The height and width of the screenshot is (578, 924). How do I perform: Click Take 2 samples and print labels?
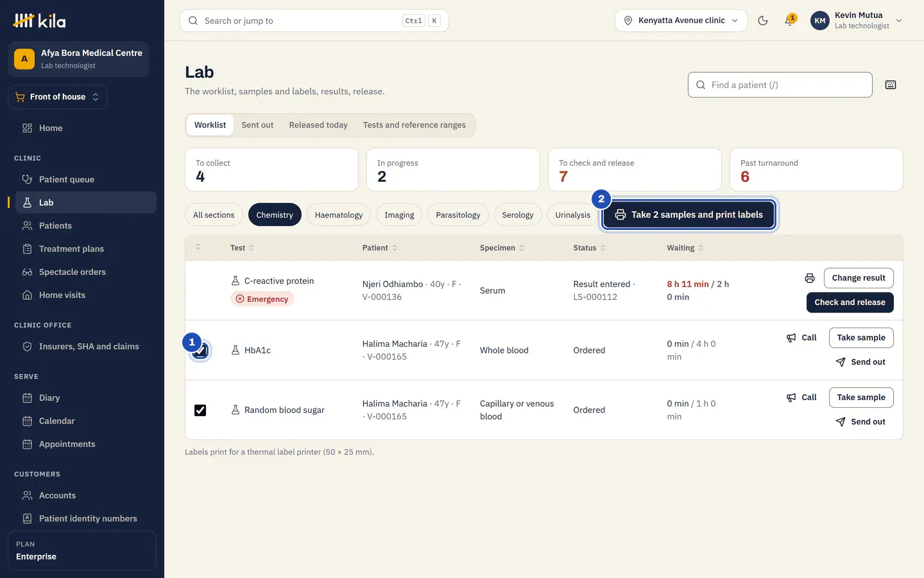coord(689,215)
